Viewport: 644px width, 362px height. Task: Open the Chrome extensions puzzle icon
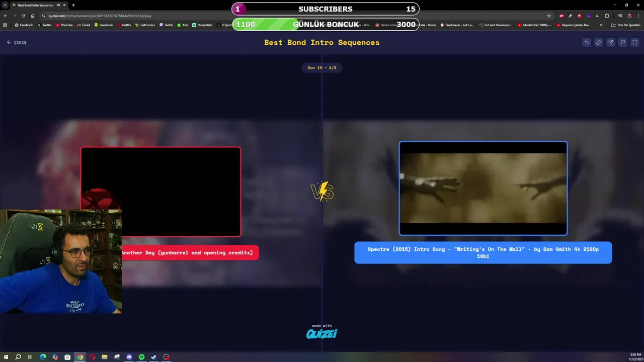click(607, 16)
